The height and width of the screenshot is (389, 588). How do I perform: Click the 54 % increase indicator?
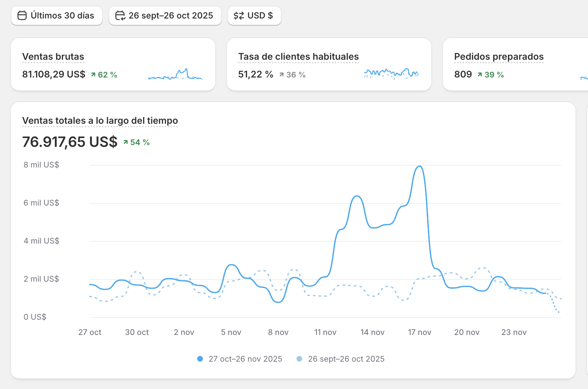pos(136,142)
